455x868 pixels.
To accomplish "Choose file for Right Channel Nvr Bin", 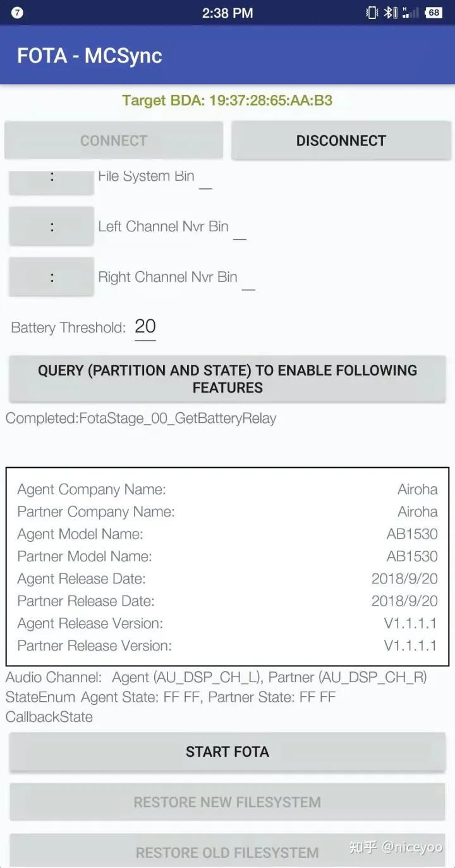I will [x=51, y=277].
